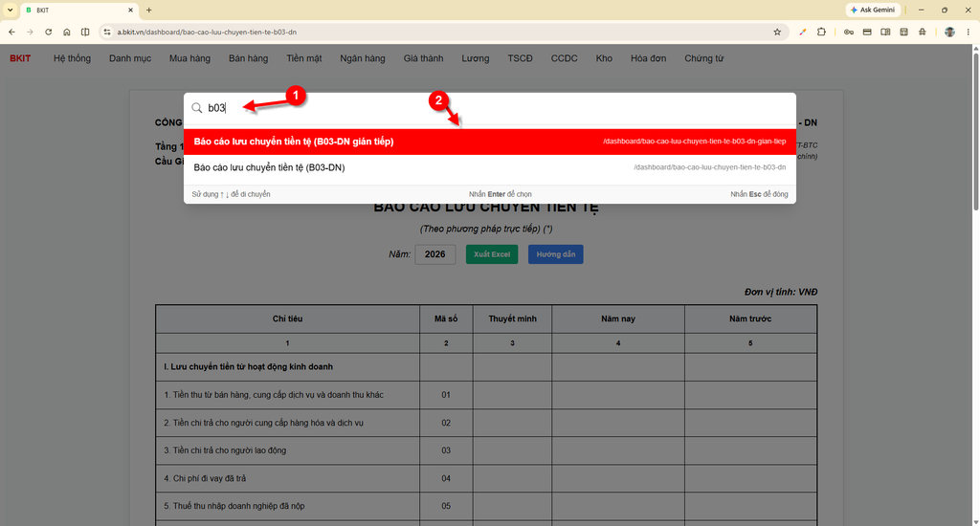980x526 pixels.
Task: Go forward in browser history
Action: point(30,32)
